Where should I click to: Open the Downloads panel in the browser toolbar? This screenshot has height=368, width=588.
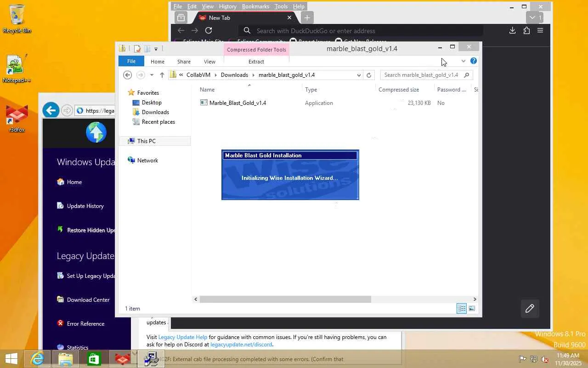[x=512, y=31]
